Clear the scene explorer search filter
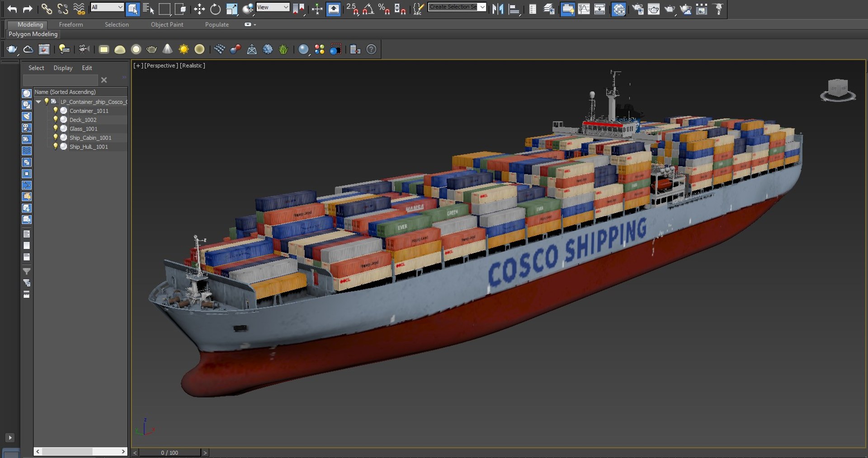Viewport: 868px width, 458px height. click(104, 80)
